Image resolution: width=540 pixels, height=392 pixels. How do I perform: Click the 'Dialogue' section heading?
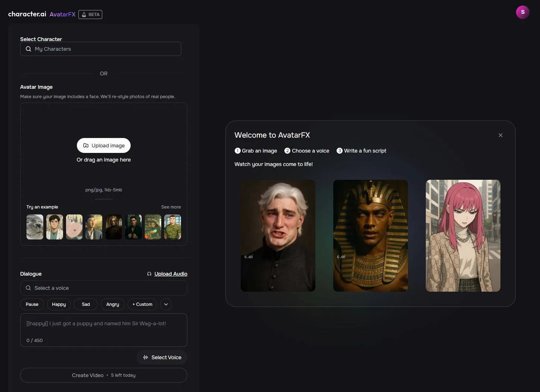(x=31, y=274)
